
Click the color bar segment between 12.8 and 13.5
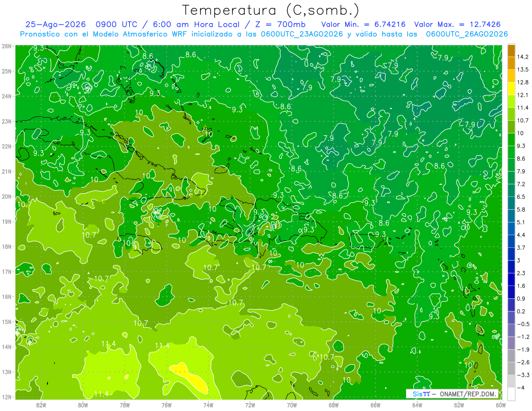[x=511, y=76]
